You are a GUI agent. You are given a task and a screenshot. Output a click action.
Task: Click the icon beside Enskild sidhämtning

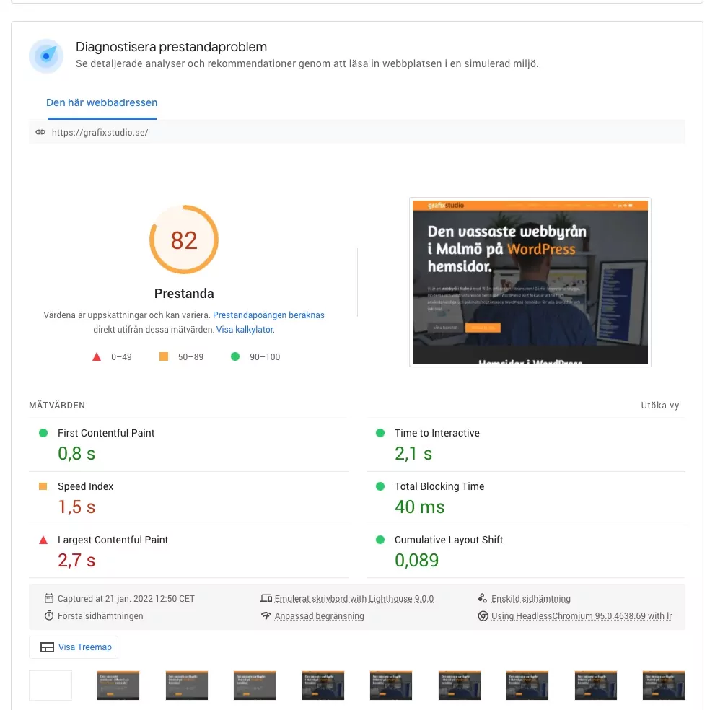coord(483,598)
